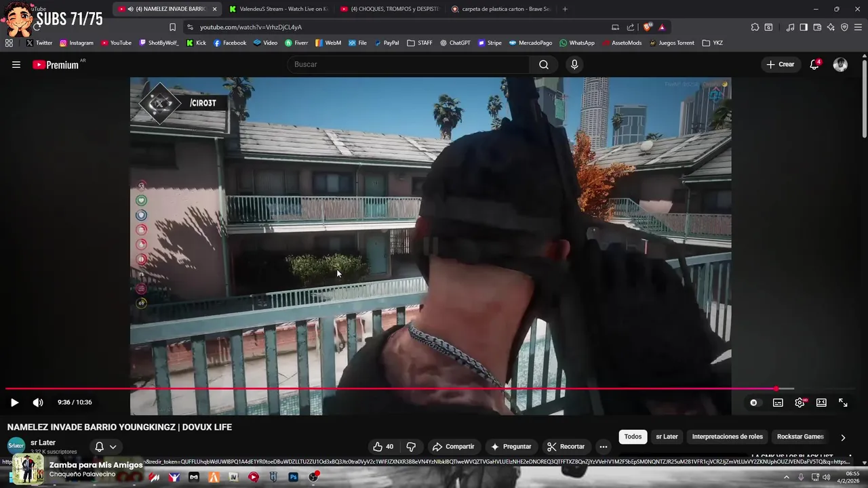Open the ChatGPT bookmark
The image size is (868, 488).
455,43
